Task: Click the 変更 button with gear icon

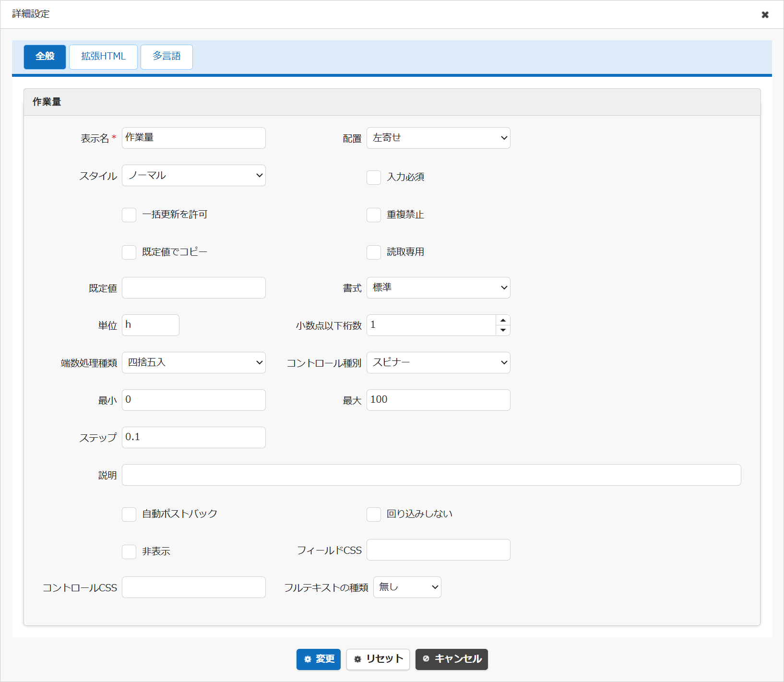Action: pos(319,659)
